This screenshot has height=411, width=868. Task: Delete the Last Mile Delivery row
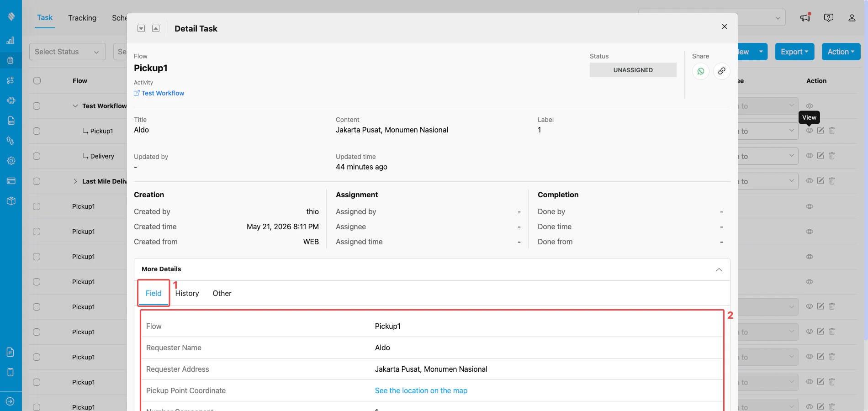click(x=832, y=181)
